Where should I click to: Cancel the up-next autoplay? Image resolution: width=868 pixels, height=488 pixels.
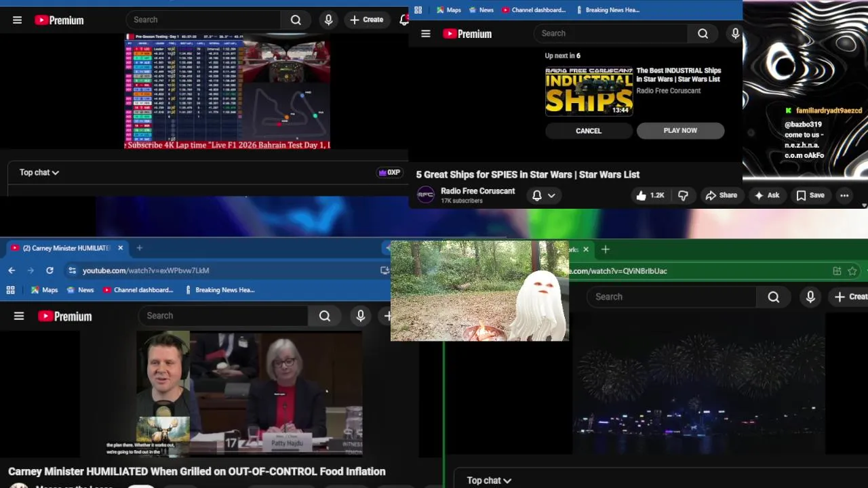click(x=589, y=131)
